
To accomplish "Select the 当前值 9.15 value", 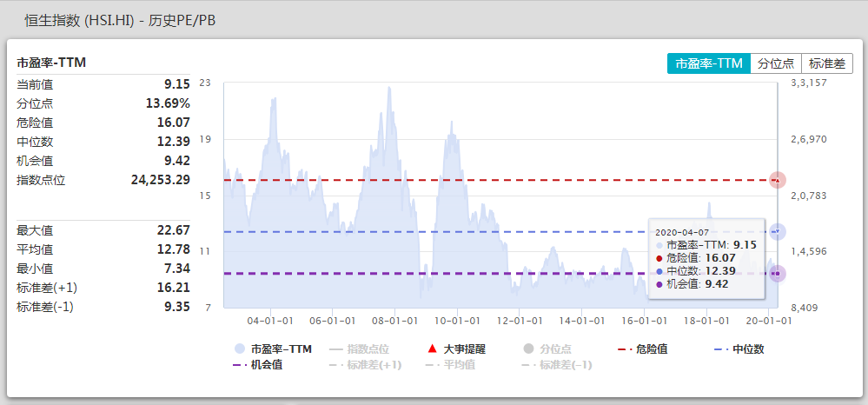I will coord(177,85).
